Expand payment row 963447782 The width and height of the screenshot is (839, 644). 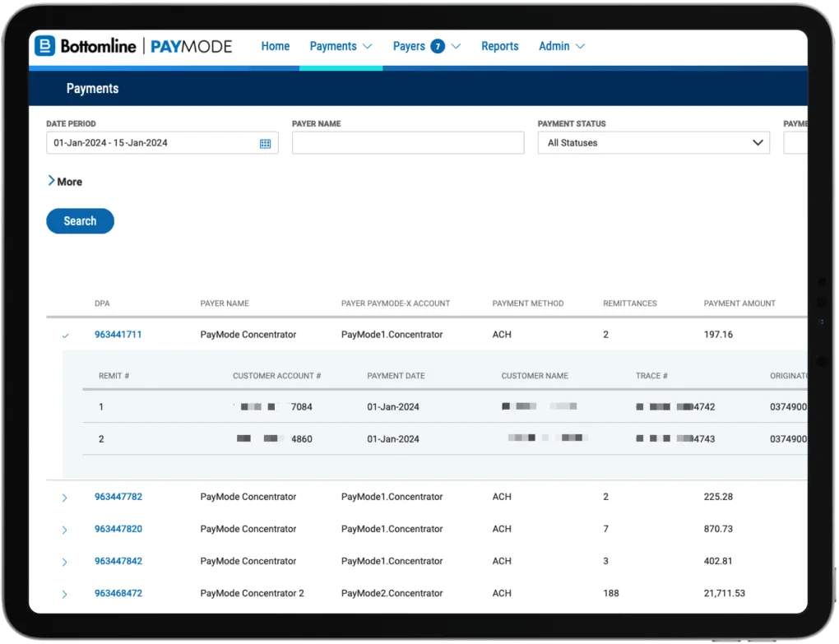65,498
